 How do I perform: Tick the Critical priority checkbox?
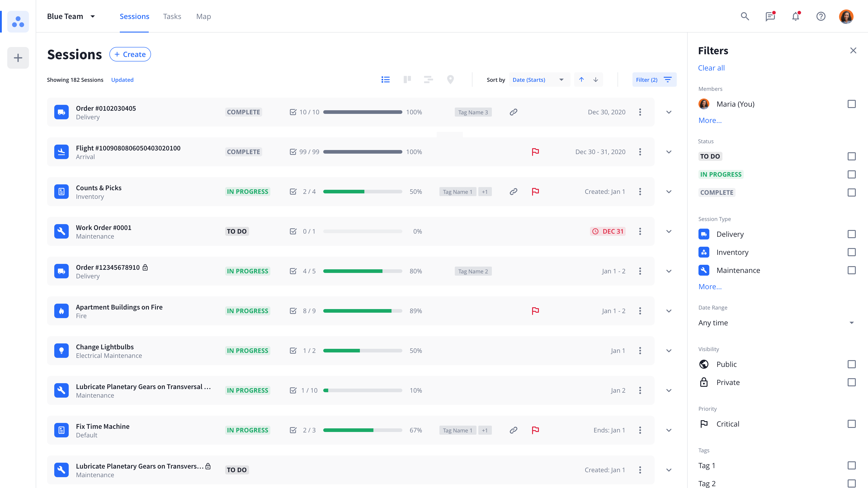pyautogui.click(x=851, y=424)
